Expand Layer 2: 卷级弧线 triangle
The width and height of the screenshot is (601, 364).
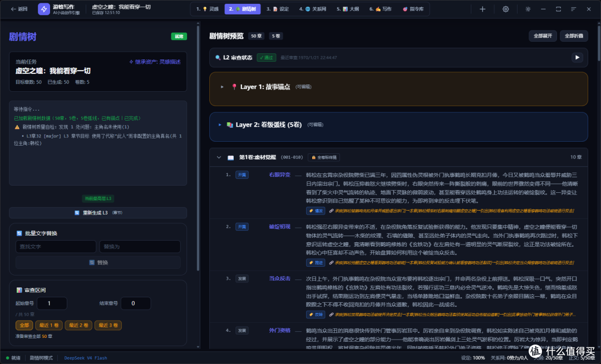(x=220, y=125)
